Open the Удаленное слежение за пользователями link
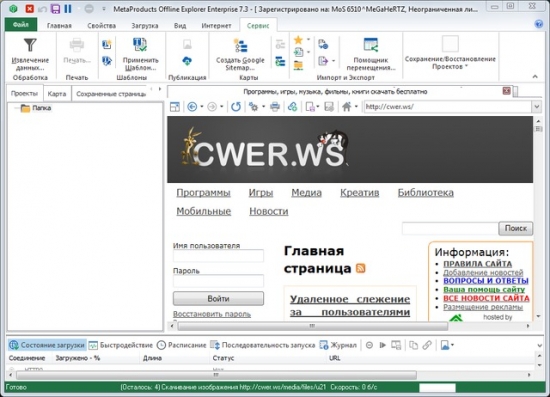 350,305
